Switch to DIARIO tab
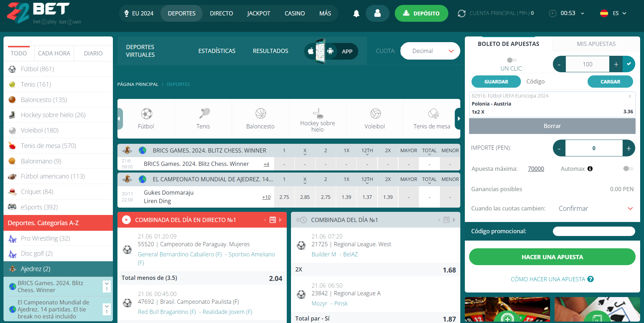This screenshot has width=644, height=323. pyautogui.click(x=93, y=53)
